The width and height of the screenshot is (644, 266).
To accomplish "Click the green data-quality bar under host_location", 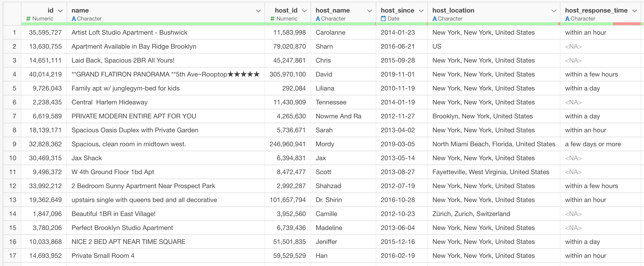I will (x=493, y=24).
